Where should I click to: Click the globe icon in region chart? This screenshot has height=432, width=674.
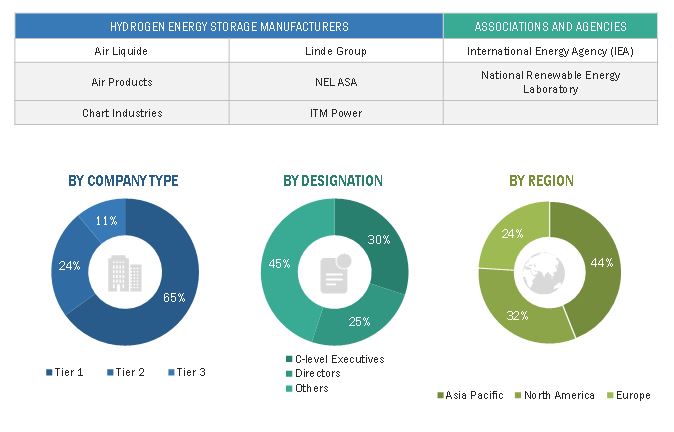(541, 271)
